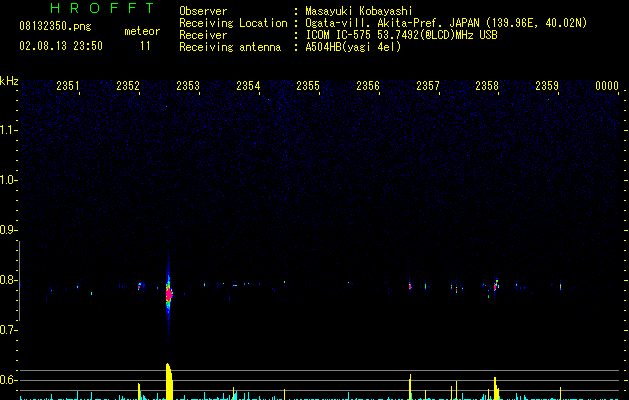Click the date stamp 02.08.13 23:50
629x400 pixels.
coord(61,46)
